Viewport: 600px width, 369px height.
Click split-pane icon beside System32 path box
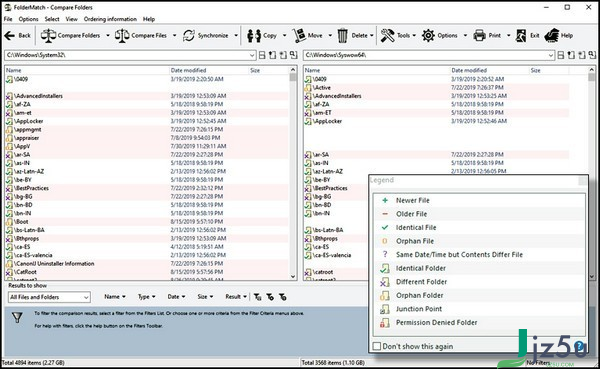tap(262, 55)
